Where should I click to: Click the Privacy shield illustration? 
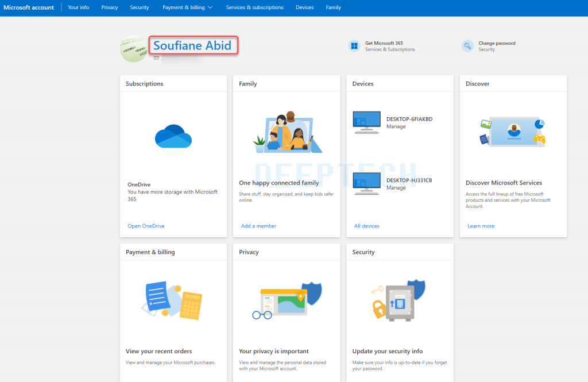pos(287,301)
